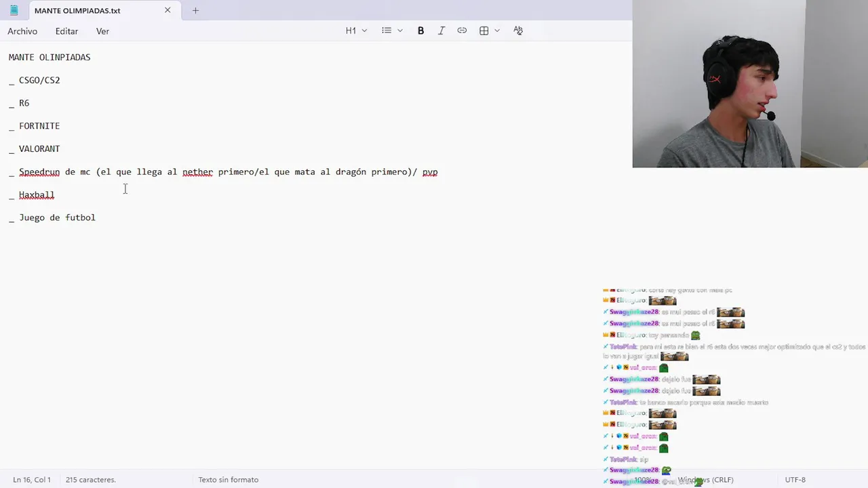Click the 215 caracteres status text
868x488 pixels.
point(91,479)
